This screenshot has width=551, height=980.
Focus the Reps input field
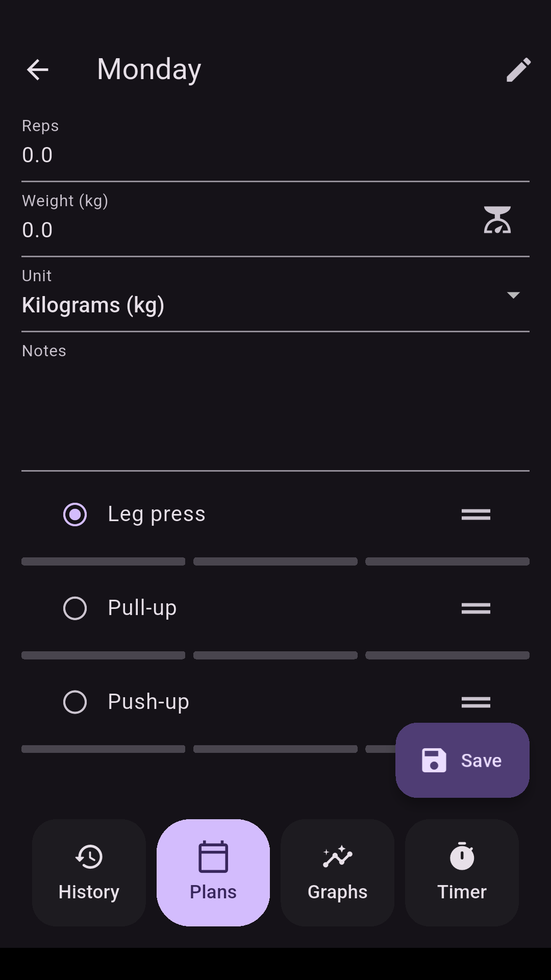[275, 155]
